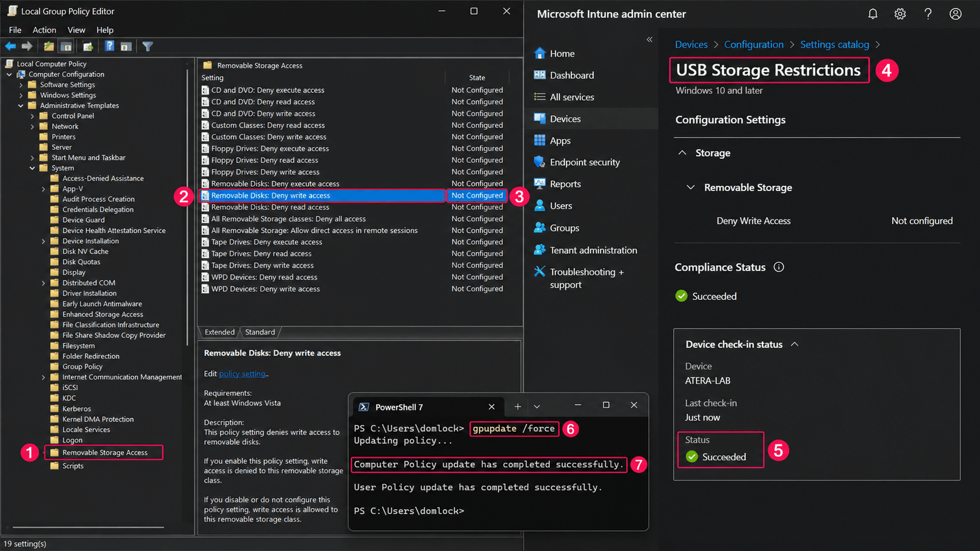The width and height of the screenshot is (980, 551).
Task: Collapse the Storage section chevron
Action: (682, 153)
